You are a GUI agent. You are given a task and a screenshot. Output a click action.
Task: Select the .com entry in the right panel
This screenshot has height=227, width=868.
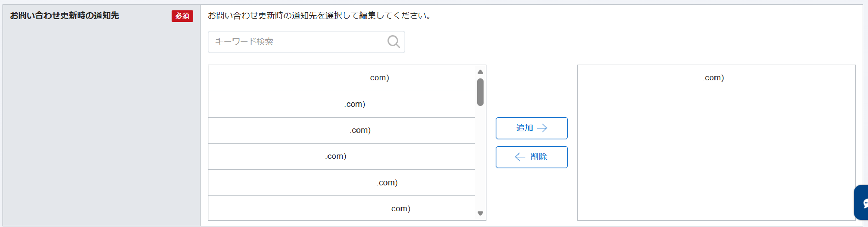click(713, 78)
